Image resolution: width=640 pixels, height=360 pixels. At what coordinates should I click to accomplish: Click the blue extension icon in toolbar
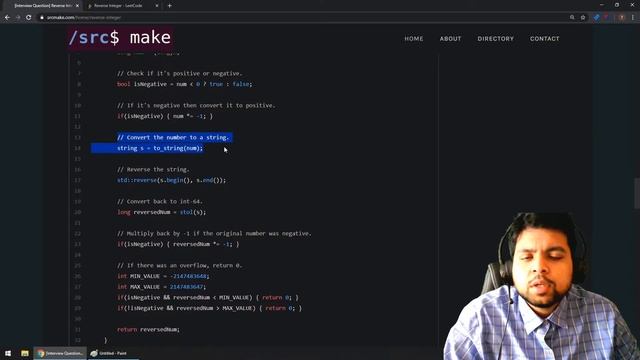click(596, 18)
